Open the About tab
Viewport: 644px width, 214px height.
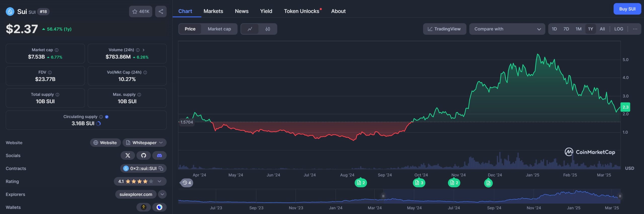coord(338,11)
